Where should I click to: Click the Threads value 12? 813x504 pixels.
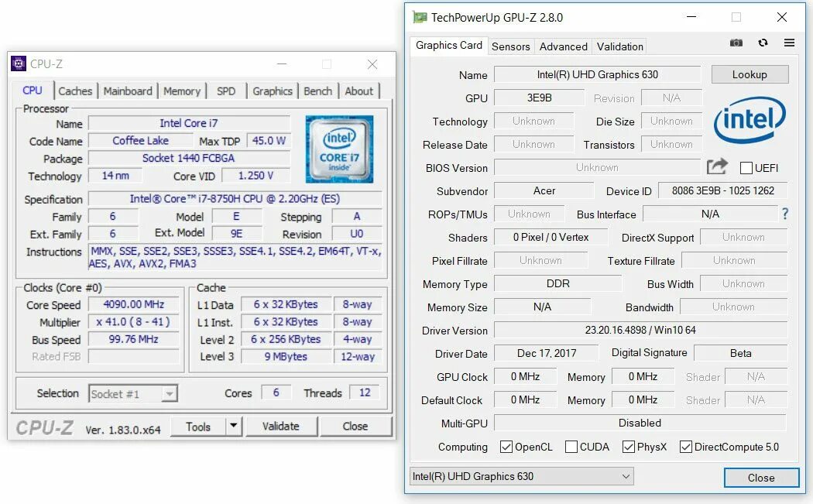click(x=365, y=393)
